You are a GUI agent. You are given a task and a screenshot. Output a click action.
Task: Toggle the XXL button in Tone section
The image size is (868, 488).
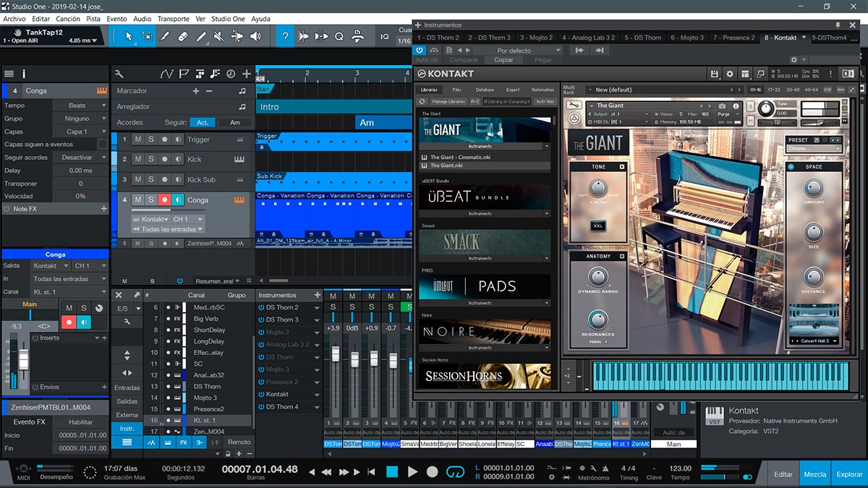pos(597,226)
